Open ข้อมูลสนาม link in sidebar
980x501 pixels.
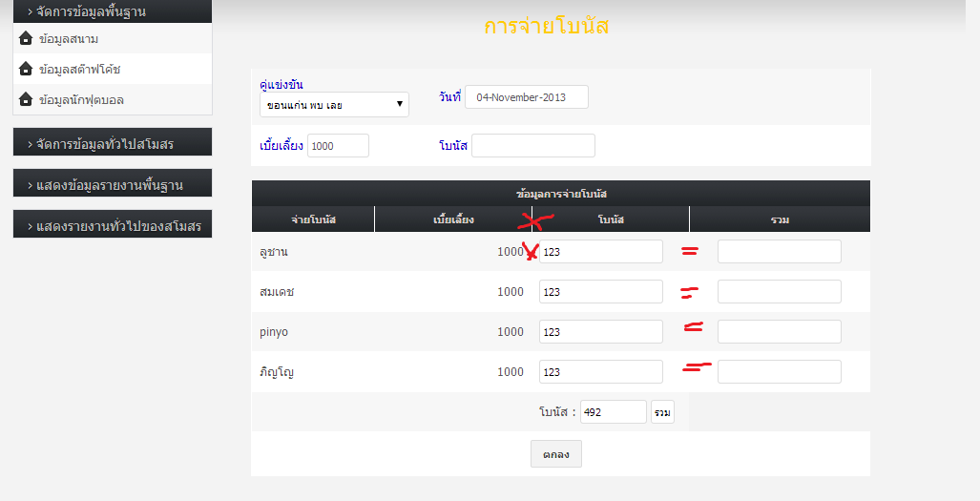(69, 39)
